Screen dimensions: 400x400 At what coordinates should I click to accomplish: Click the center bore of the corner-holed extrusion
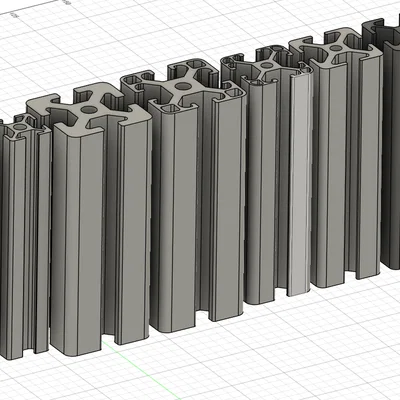(x=182, y=86)
